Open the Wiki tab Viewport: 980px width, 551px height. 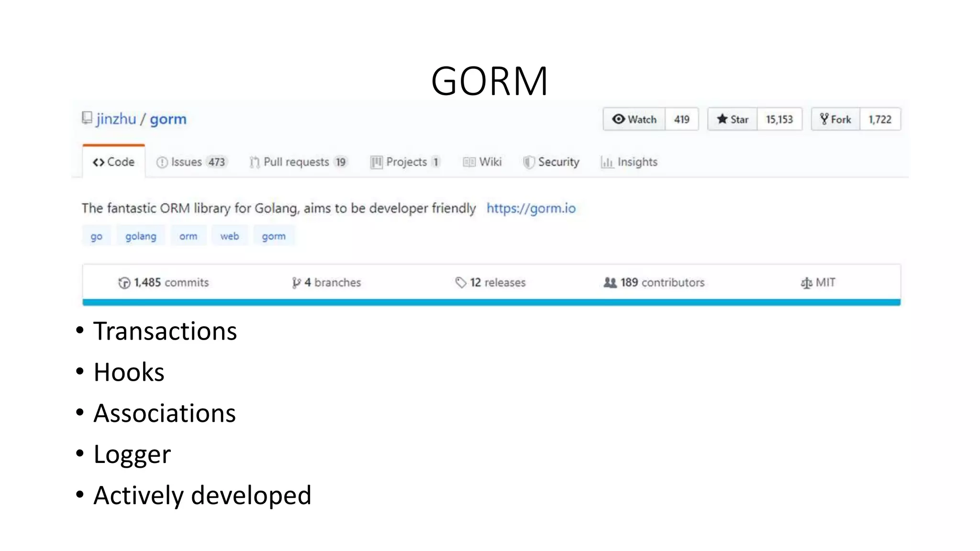click(482, 162)
